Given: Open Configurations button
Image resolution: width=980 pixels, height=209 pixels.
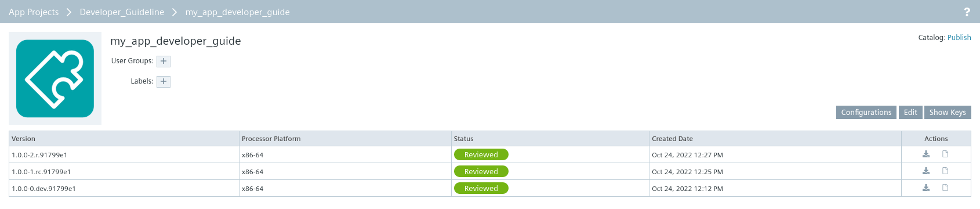Looking at the screenshot, I should tap(866, 113).
